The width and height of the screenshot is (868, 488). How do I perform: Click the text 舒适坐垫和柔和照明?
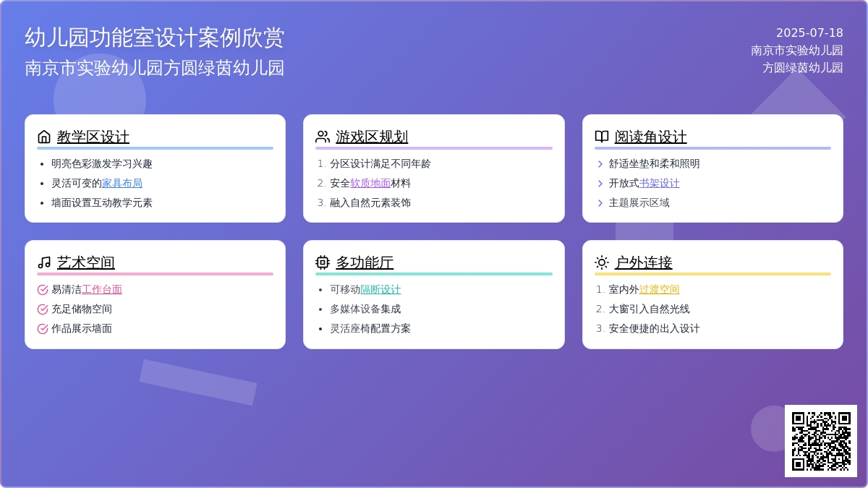[655, 163]
